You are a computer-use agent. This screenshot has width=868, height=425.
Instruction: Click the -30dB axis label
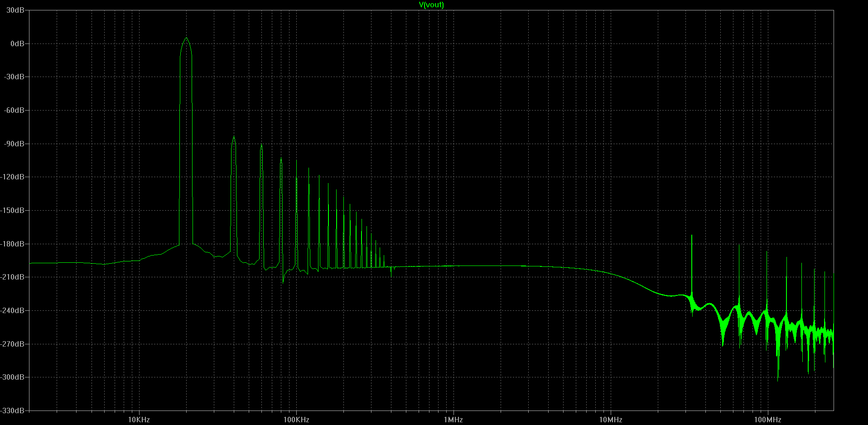tap(14, 77)
